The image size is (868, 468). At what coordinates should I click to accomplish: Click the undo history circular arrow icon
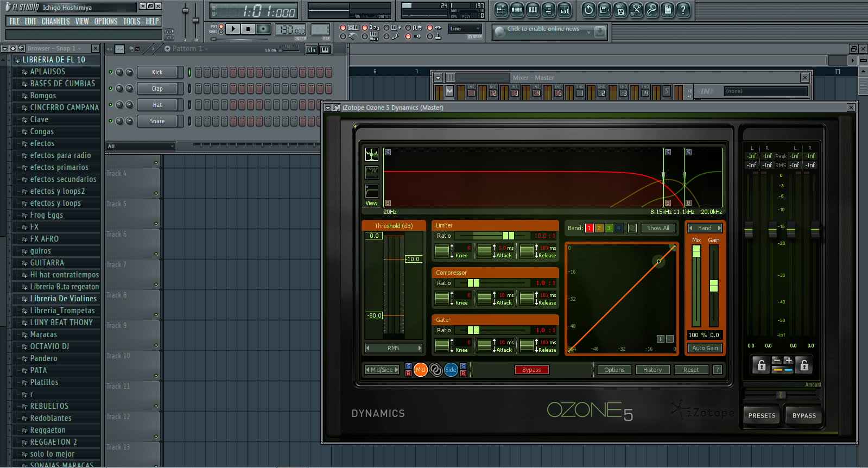[x=588, y=9]
